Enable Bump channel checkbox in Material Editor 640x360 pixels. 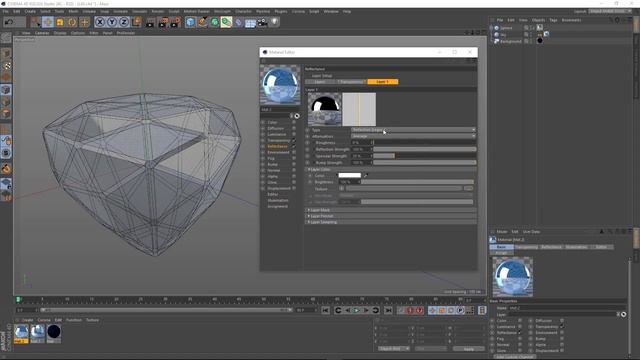point(294,164)
